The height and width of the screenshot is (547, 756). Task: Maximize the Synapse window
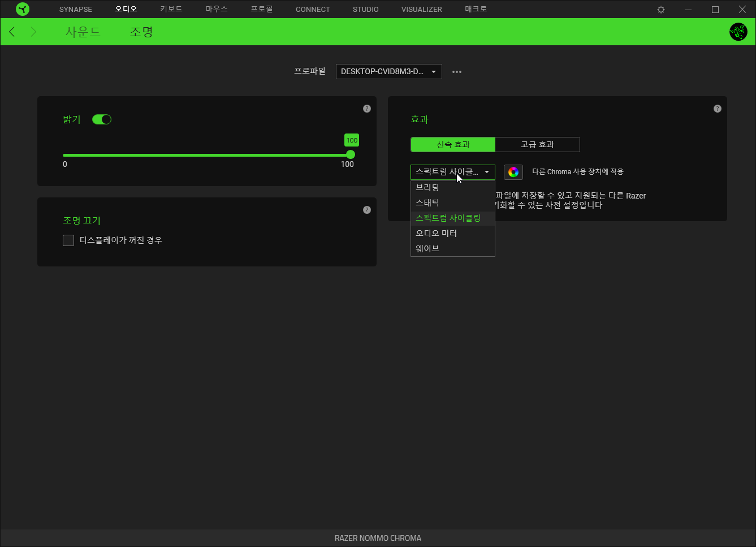point(715,10)
